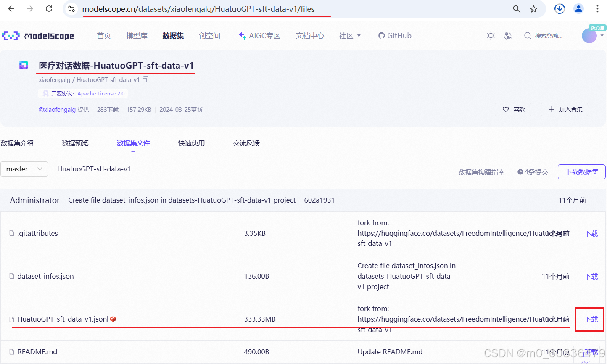Open the README.md file
This screenshot has width=607, height=364.
(37, 352)
